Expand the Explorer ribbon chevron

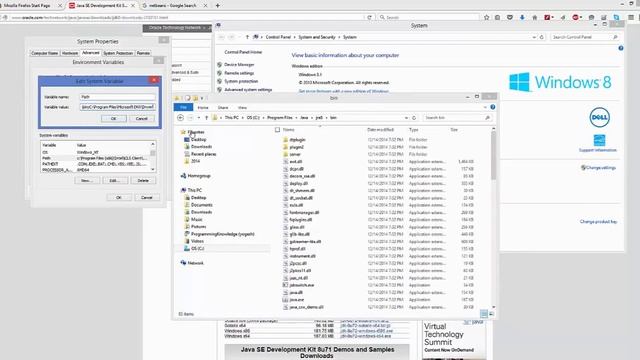485,107
